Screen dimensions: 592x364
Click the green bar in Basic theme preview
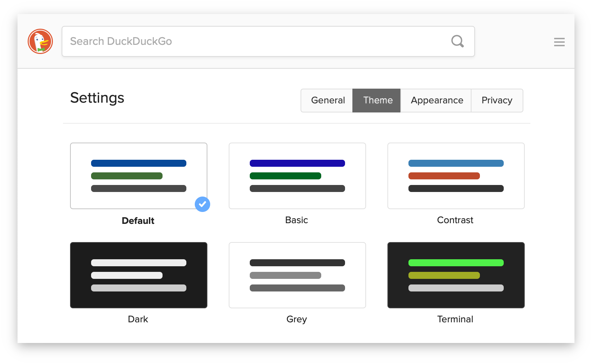[x=285, y=176]
